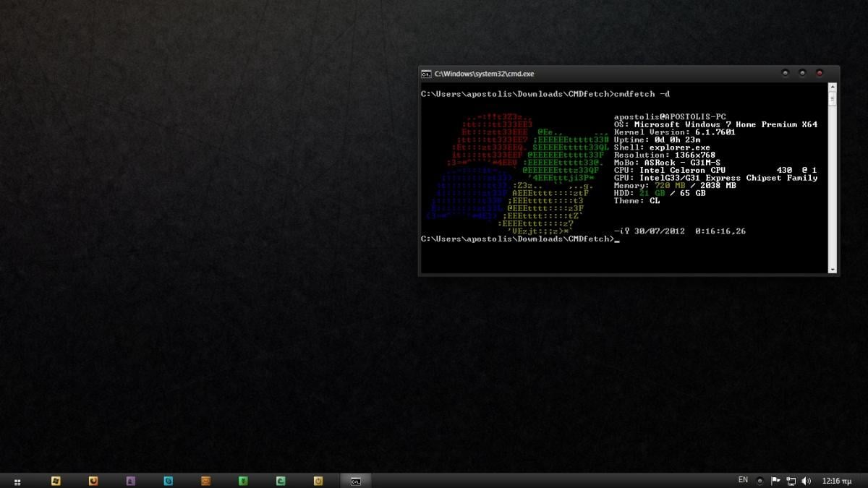Open the Start menu grid button

click(x=17, y=481)
